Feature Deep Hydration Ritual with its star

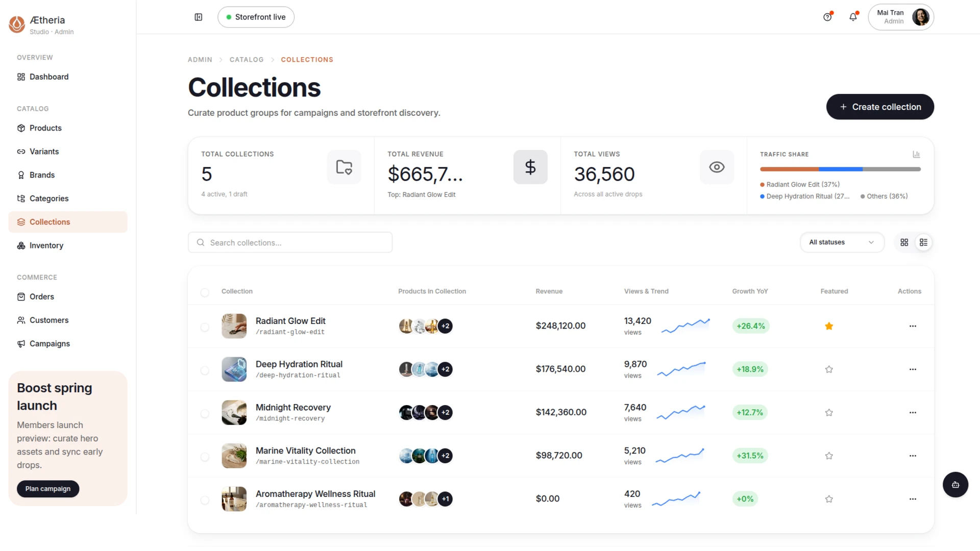tap(829, 369)
